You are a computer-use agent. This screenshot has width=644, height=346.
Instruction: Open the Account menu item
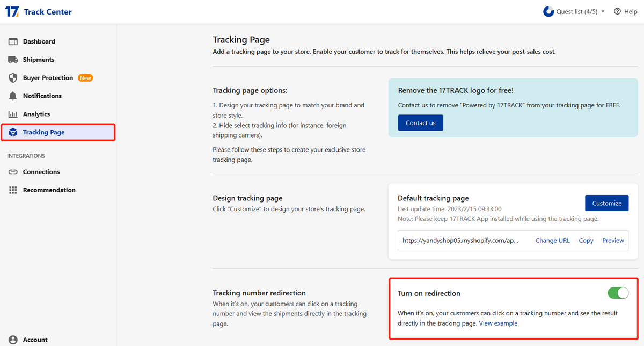pos(58,340)
